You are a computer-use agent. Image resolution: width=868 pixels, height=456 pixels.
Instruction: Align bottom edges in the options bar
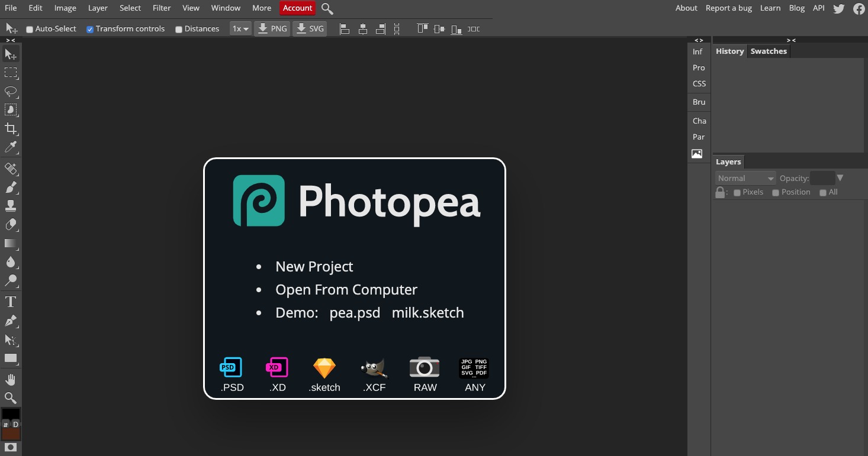pos(456,28)
